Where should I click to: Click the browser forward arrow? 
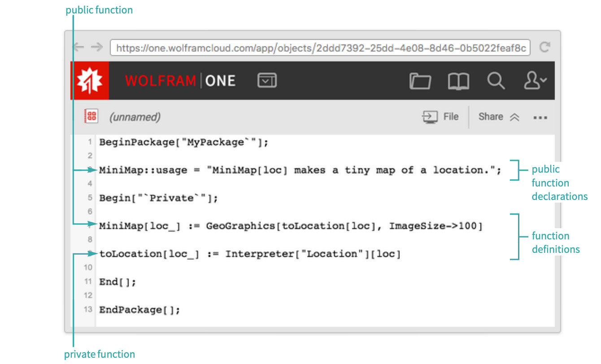point(96,48)
